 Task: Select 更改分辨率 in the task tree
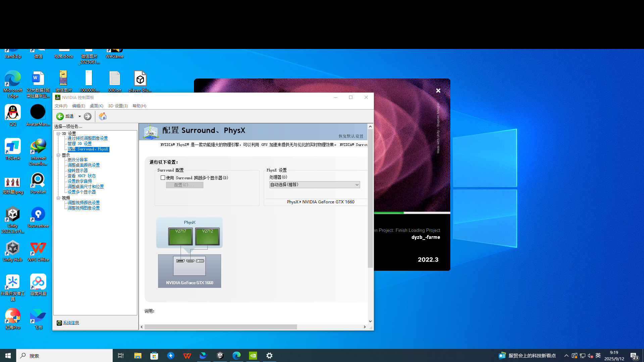(78, 159)
